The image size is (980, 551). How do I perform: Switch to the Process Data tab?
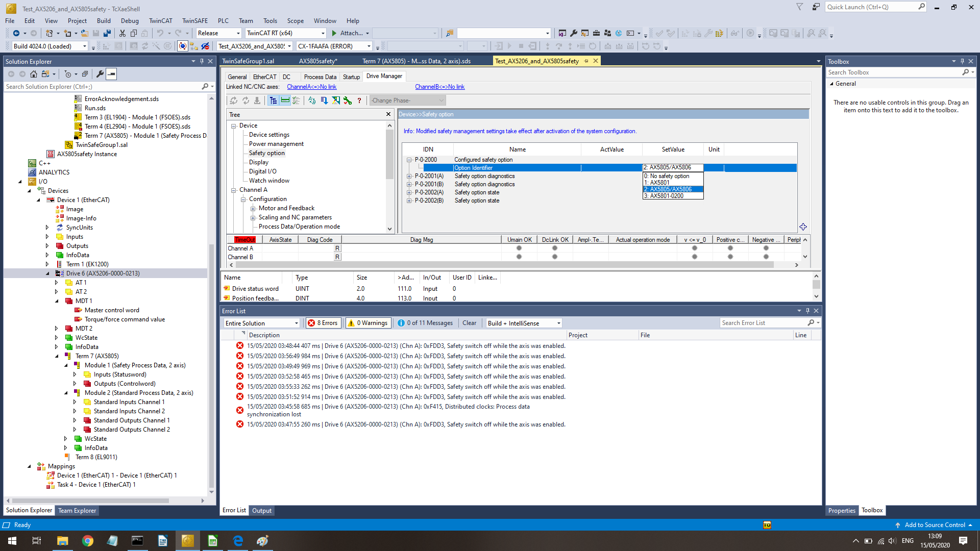(320, 77)
